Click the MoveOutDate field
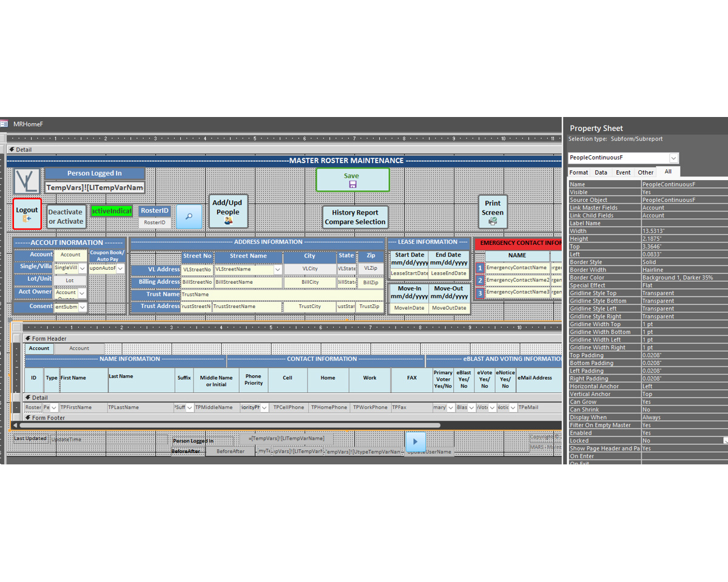Viewport: 728px width, 582px height. coord(449,308)
